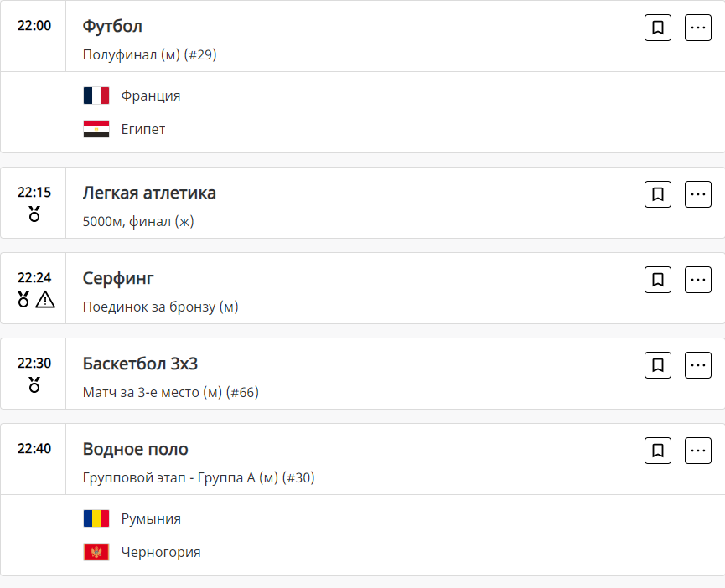Open more options for Серфинг event
The width and height of the screenshot is (725, 588).
coord(698,280)
